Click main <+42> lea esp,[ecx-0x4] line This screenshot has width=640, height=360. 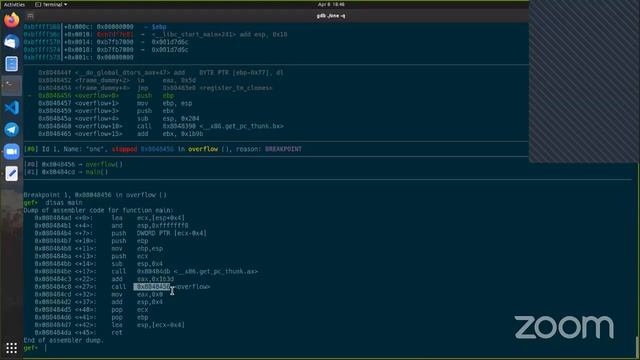pyautogui.click(x=109, y=325)
